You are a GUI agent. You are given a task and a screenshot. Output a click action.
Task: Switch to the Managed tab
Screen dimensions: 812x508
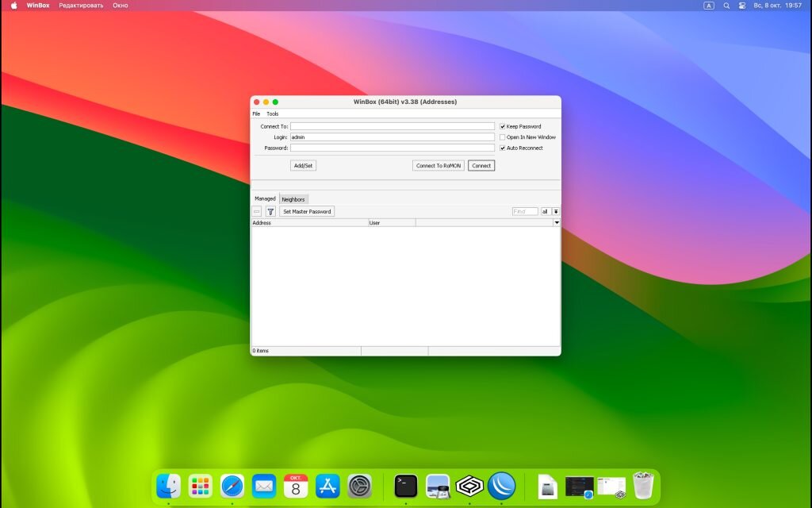click(x=265, y=198)
